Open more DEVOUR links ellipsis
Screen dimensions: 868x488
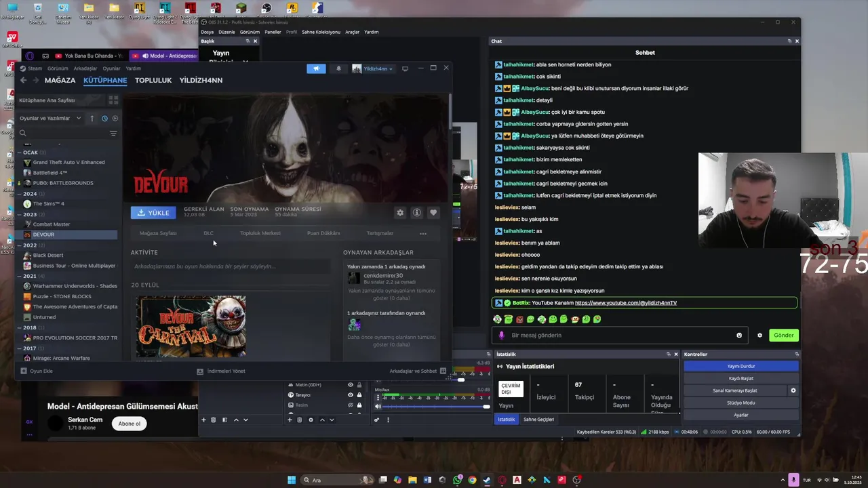[x=423, y=233]
